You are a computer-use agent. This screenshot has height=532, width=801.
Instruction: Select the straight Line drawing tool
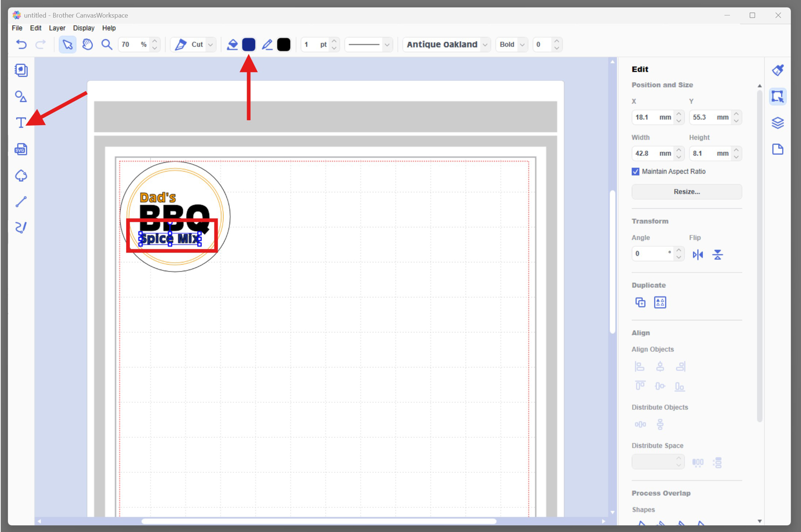[21, 202]
